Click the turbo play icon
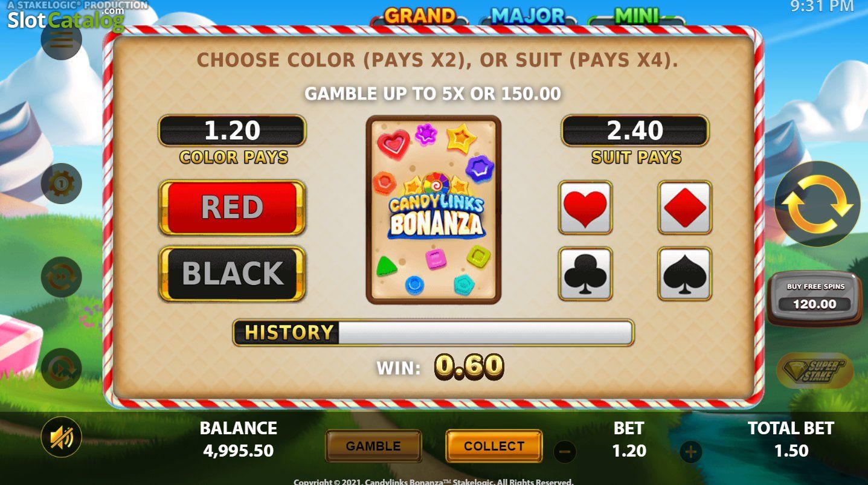 pyautogui.click(x=62, y=368)
